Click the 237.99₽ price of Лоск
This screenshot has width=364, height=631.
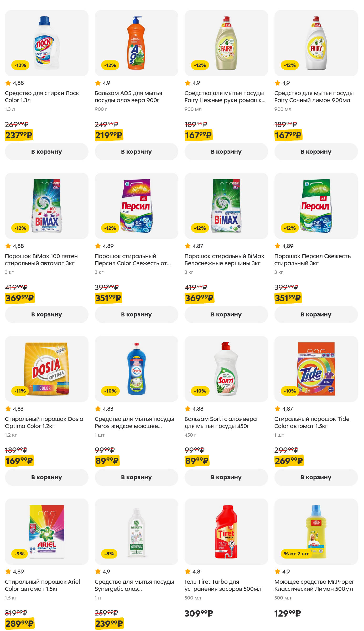(x=19, y=135)
